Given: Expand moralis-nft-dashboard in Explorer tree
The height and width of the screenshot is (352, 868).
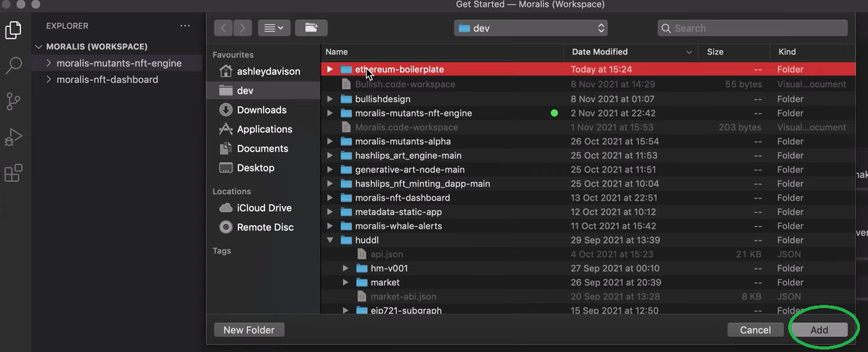Looking at the screenshot, I should click(x=49, y=79).
